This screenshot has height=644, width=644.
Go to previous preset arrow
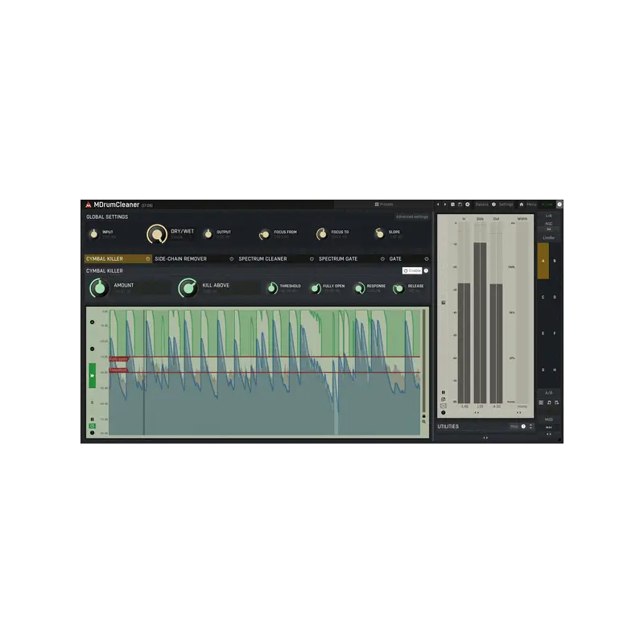tap(438, 204)
